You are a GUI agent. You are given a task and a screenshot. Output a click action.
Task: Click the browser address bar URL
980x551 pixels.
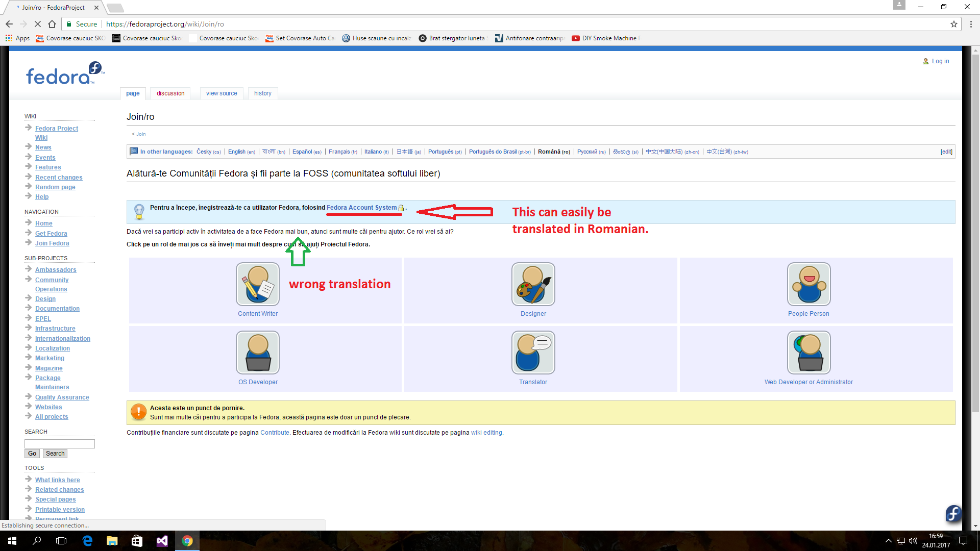click(x=165, y=24)
